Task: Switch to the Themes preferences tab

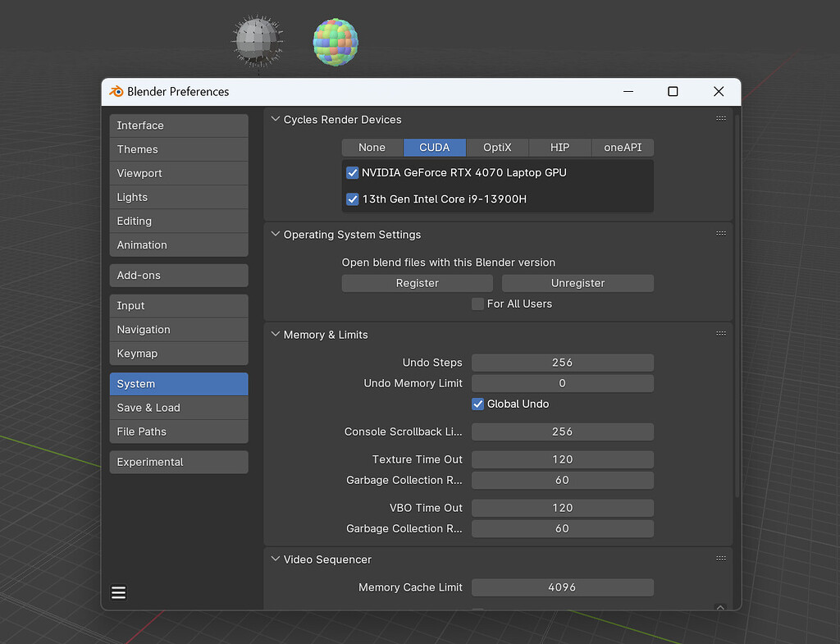Action: click(x=178, y=149)
